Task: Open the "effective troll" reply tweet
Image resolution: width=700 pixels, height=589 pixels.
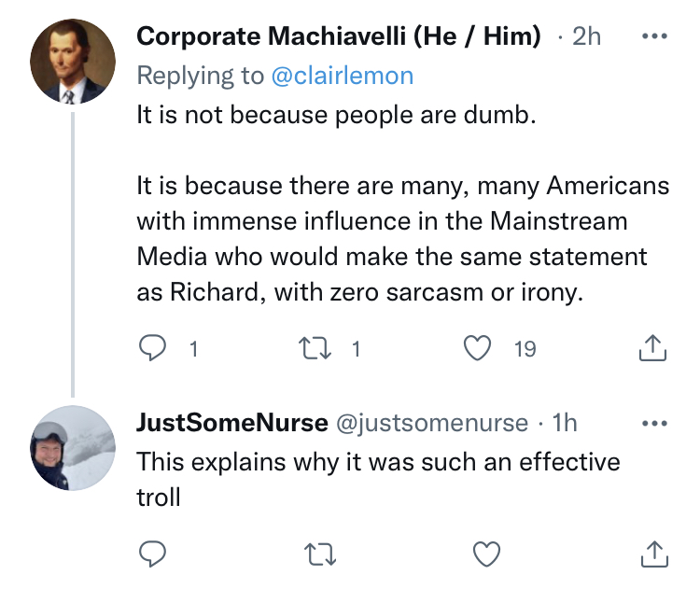Action: [378, 479]
